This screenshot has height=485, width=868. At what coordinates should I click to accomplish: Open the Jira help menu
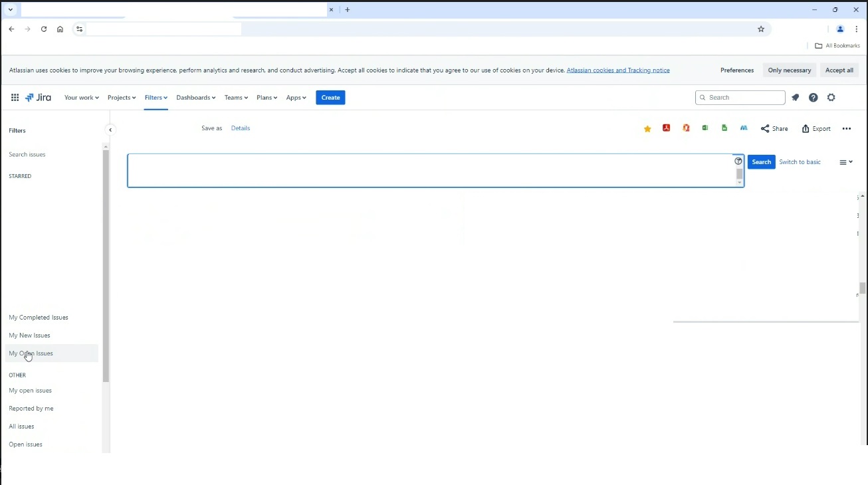click(813, 98)
